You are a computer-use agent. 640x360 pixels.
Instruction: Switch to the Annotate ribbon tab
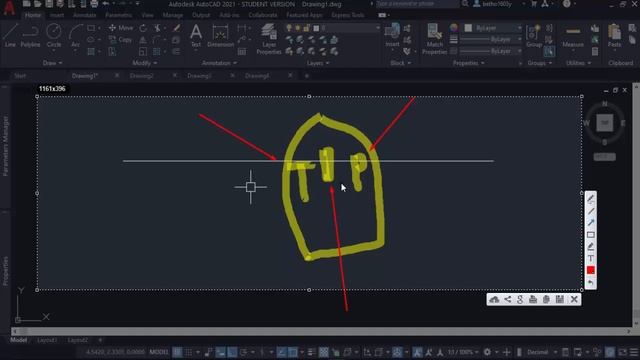pyautogui.click(x=84, y=15)
